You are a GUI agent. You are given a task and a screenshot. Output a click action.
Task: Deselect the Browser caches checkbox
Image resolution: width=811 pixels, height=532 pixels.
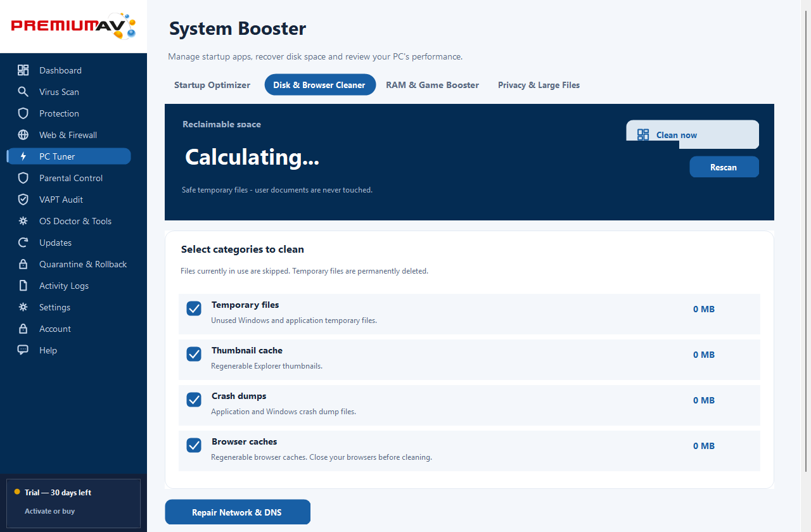coord(194,445)
